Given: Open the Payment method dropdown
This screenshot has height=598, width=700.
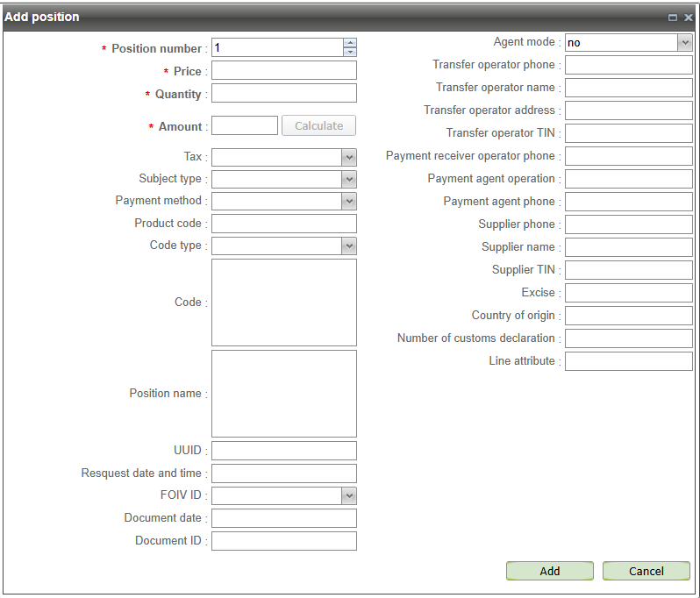Looking at the screenshot, I should (349, 201).
